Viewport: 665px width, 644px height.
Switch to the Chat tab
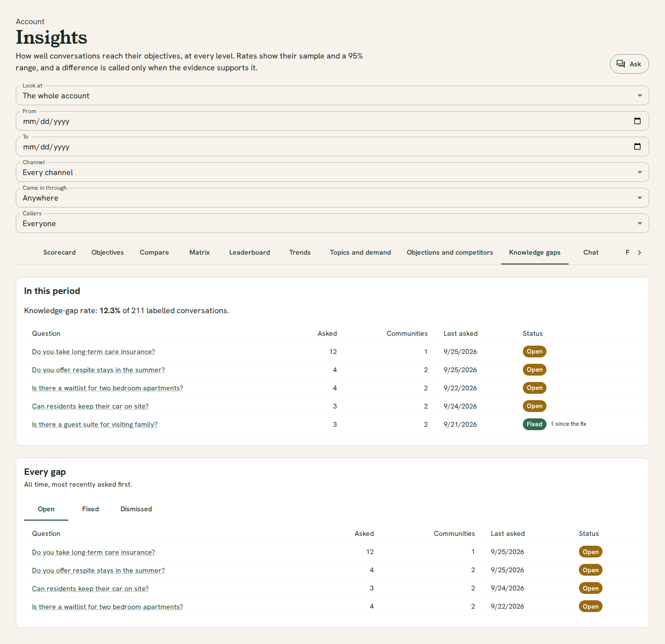pos(591,252)
